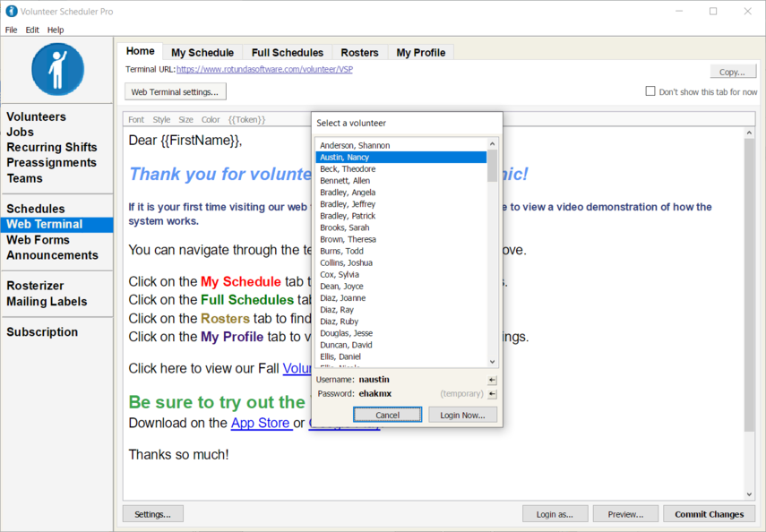766x532 pixels.
Task: Select Bennett, Allen in volunteer list
Action: tap(401, 181)
